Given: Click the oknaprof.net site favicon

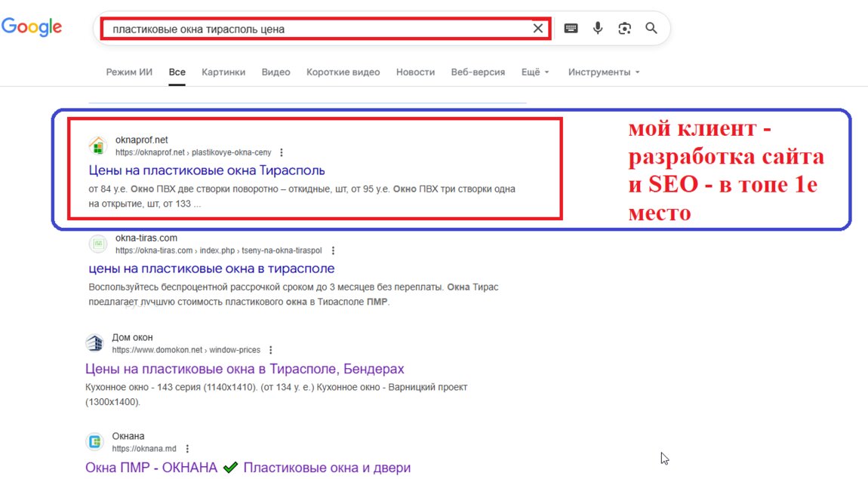Looking at the screenshot, I should [x=98, y=145].
